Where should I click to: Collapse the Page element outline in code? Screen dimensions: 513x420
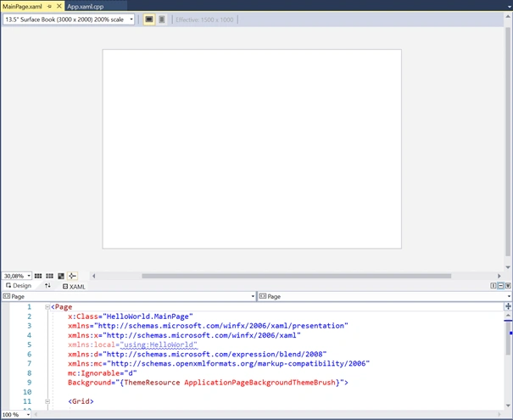(x=47, y=307)
